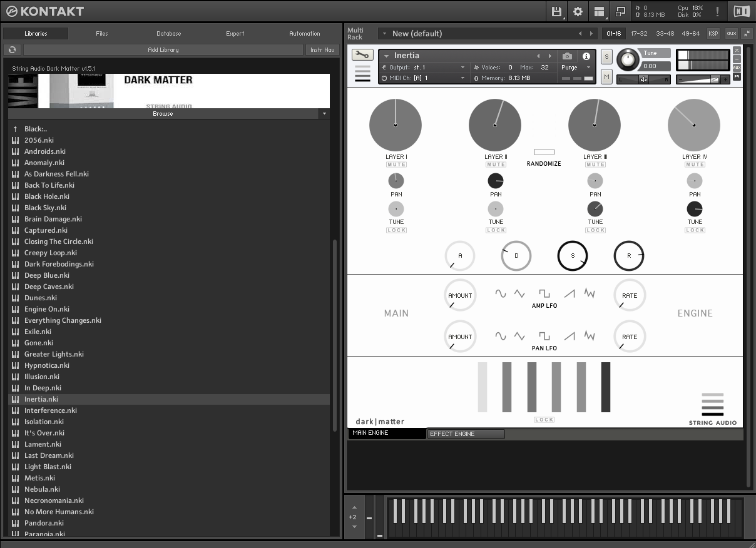Click the instrument volume slider
Screen dimensions: 756x548
tap(702, 79)
